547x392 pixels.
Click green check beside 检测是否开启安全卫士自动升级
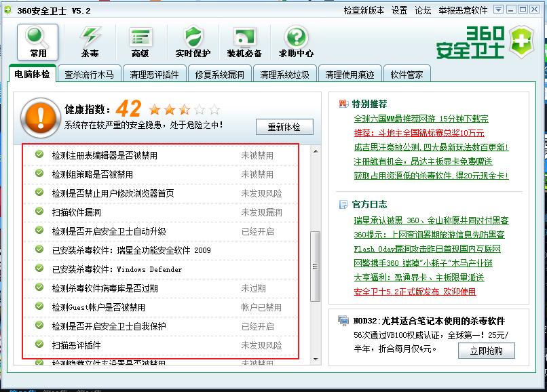coord(39,231)
